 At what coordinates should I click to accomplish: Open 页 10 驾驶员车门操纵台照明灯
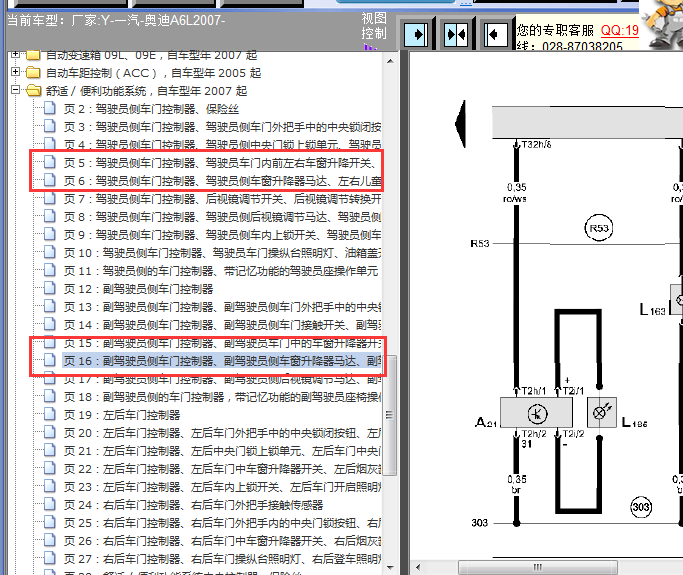[222, 253]
